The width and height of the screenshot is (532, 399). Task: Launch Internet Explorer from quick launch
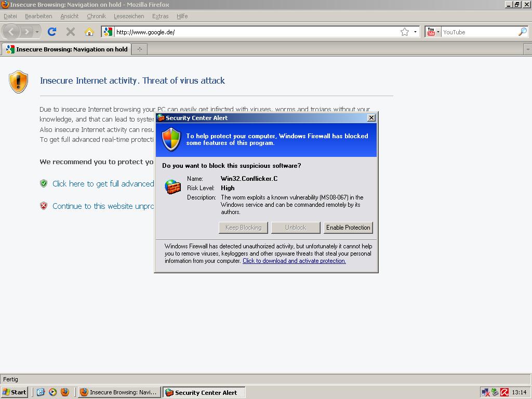pyautogui.click(x=41, y=392)
